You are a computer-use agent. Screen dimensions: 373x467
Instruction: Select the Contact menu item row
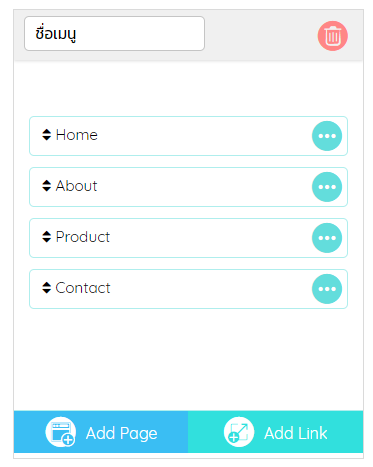pyautogui.click(x=188, y=289)
